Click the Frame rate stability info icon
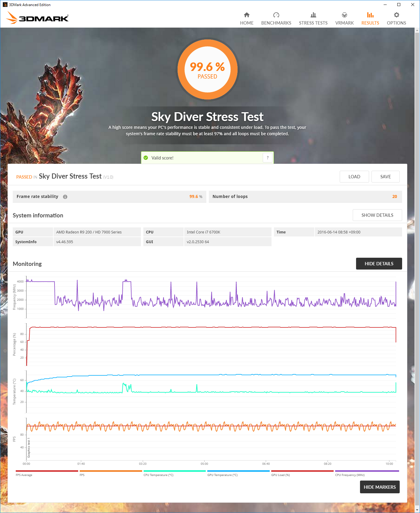This screenshot has width=420, height=513. [x=65, y=197]
